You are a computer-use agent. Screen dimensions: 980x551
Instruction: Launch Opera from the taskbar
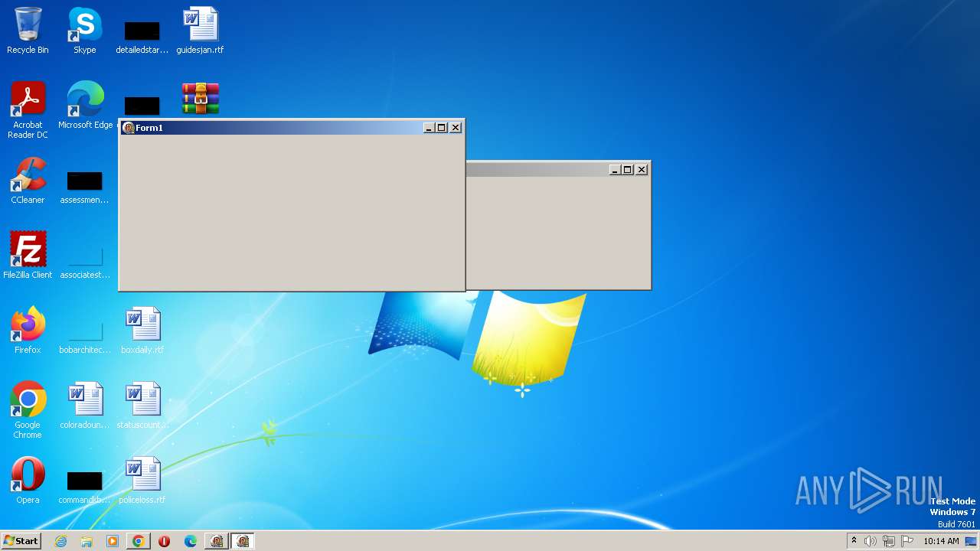pyautogui.click(x=165, y=541)
